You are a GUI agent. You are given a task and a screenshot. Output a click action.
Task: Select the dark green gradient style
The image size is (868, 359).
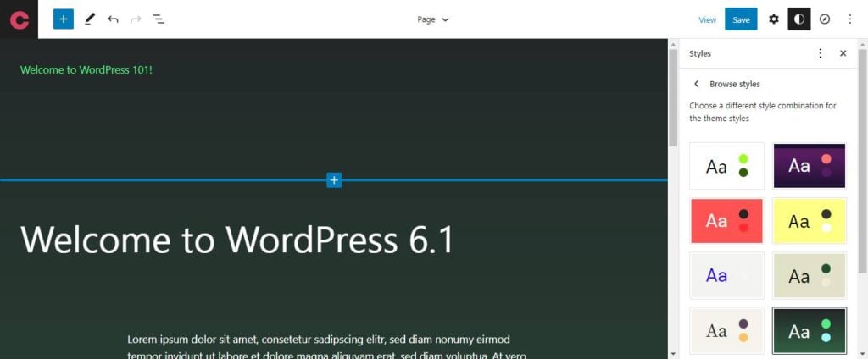[810, 331]
